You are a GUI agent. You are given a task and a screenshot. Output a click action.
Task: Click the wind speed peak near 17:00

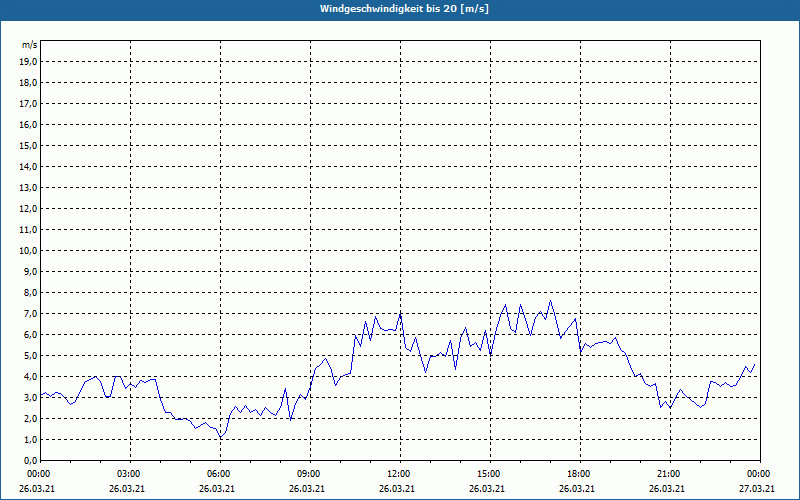tap(550, 301)
